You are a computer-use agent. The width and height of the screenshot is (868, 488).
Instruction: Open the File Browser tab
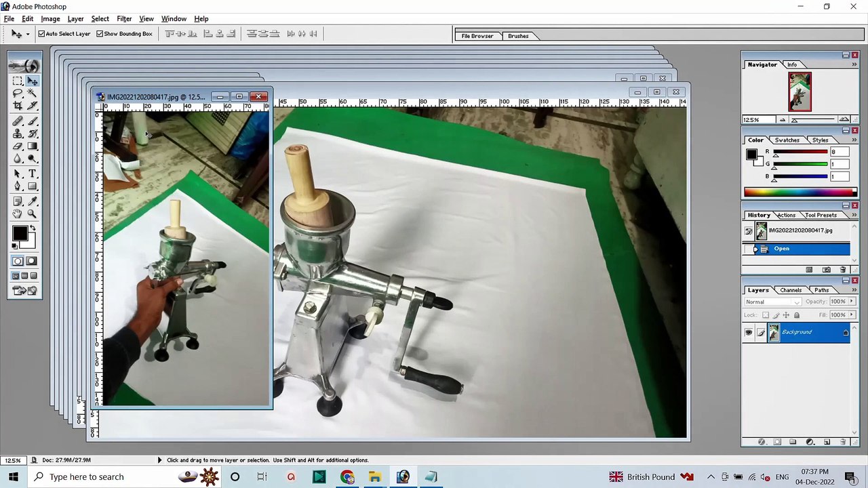(x=477, y=36)
